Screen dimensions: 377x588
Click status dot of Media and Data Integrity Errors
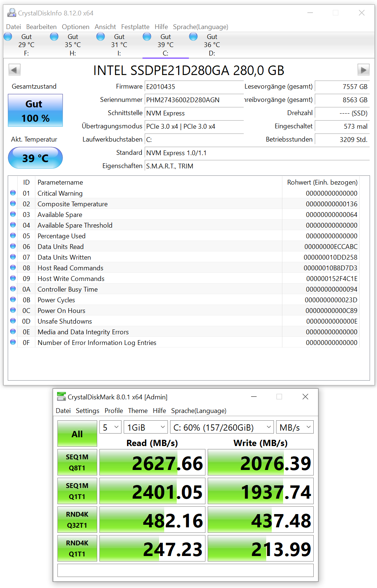(x=13, y=331)
